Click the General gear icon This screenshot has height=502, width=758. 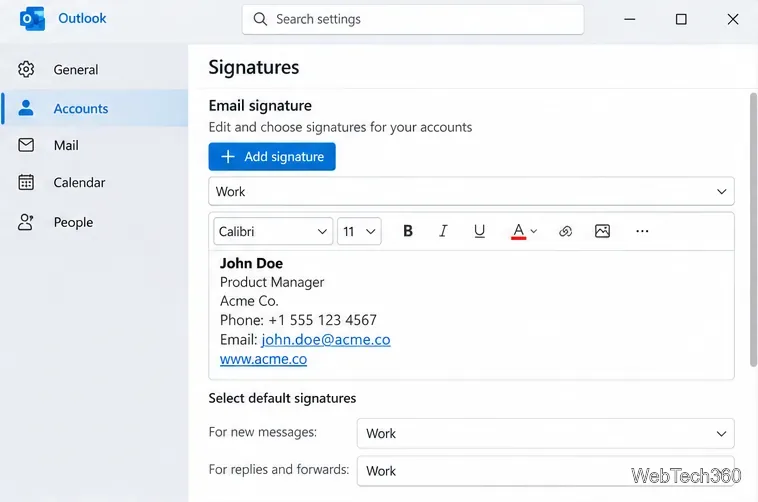point(26,70)
